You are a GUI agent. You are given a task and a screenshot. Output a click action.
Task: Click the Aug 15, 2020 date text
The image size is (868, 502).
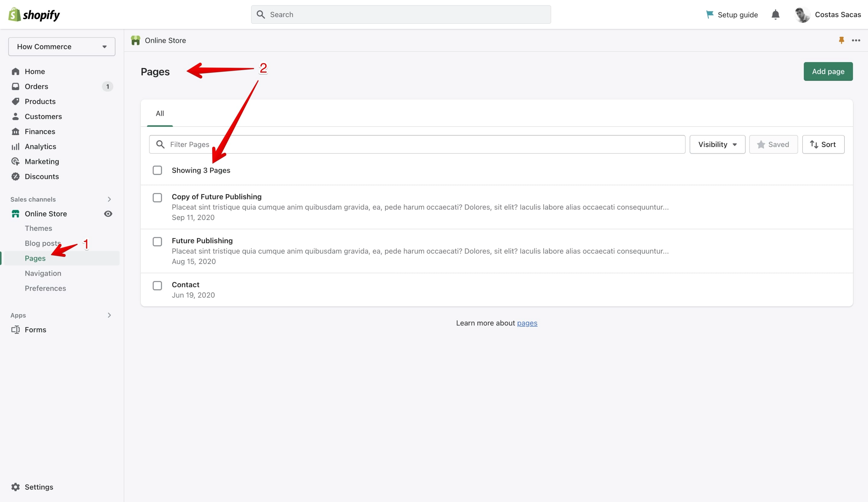[194, 262]
